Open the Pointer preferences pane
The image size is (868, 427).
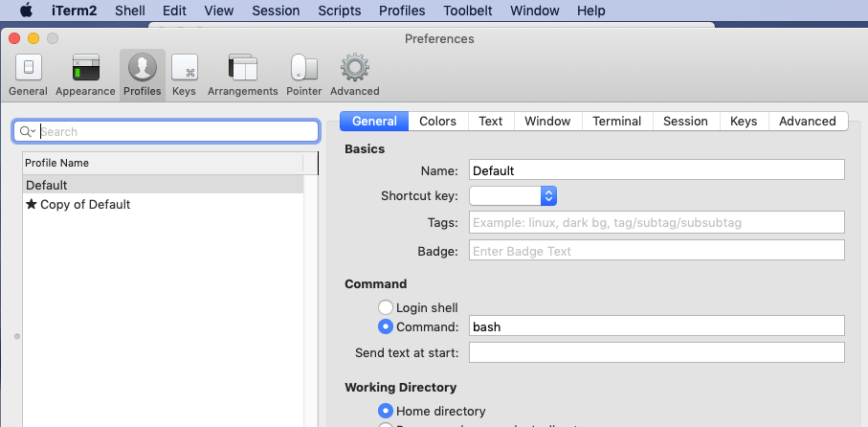pyautogui.click(x=304, y=75)
